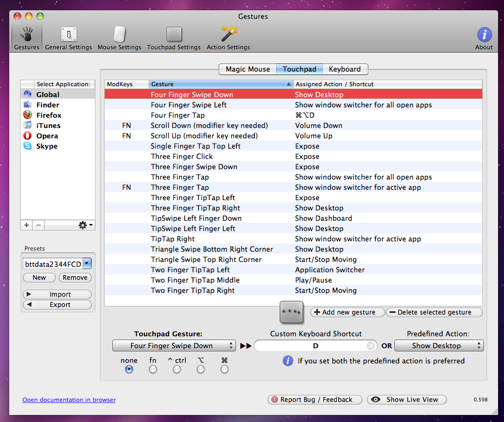This screenshot has width=504, height=422.
Task: Open Mouse Settings in the toolbar
Action: 119,39
